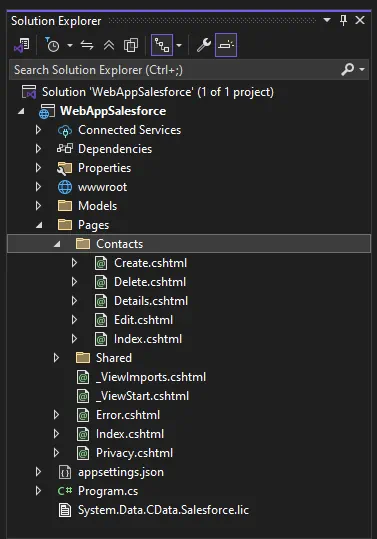Open the Pending Changes Filter clock icon
The height and width of the screenshot is (539, 377).
(x=52, y=45)
